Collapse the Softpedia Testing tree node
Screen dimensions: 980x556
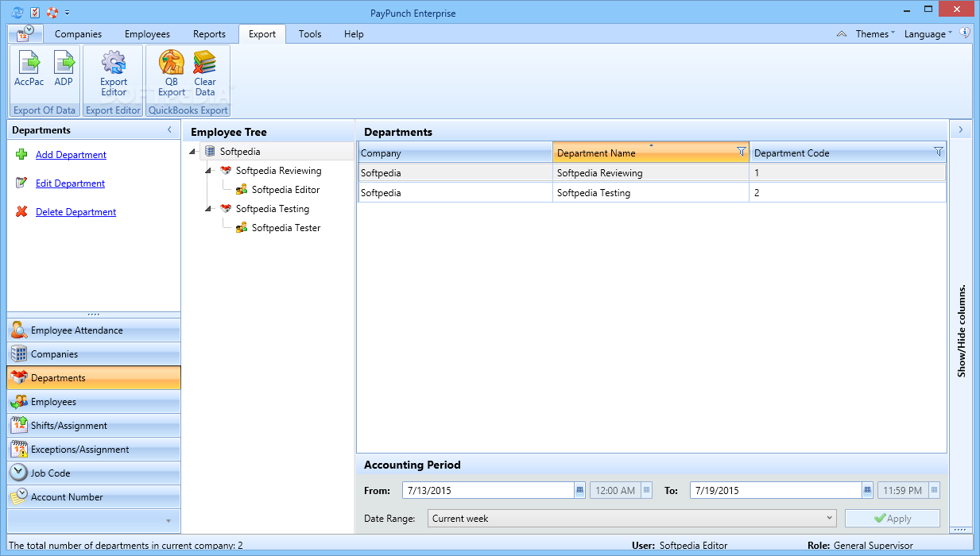(209, 209)
